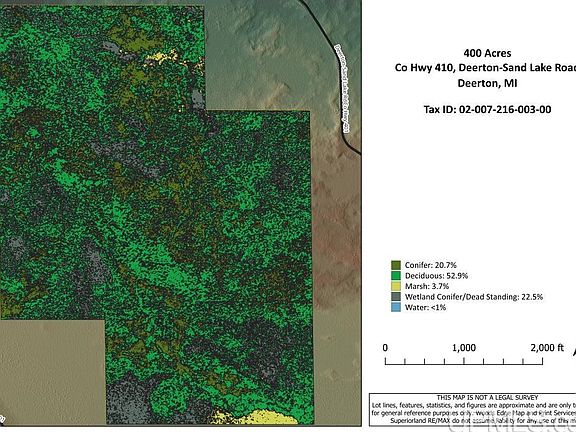Viewport: 576px width, 432px height.
Task: Click the 1,000 scale bar label
Action: point(464,348)
